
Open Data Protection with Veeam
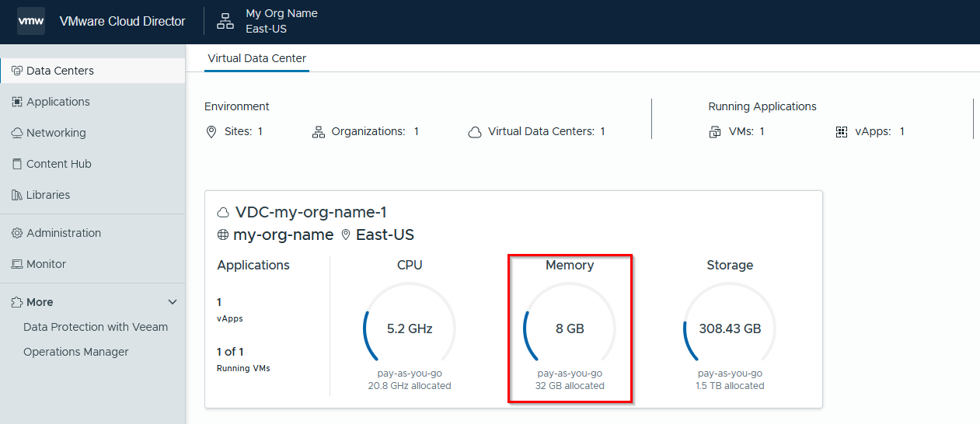(96, 327)
